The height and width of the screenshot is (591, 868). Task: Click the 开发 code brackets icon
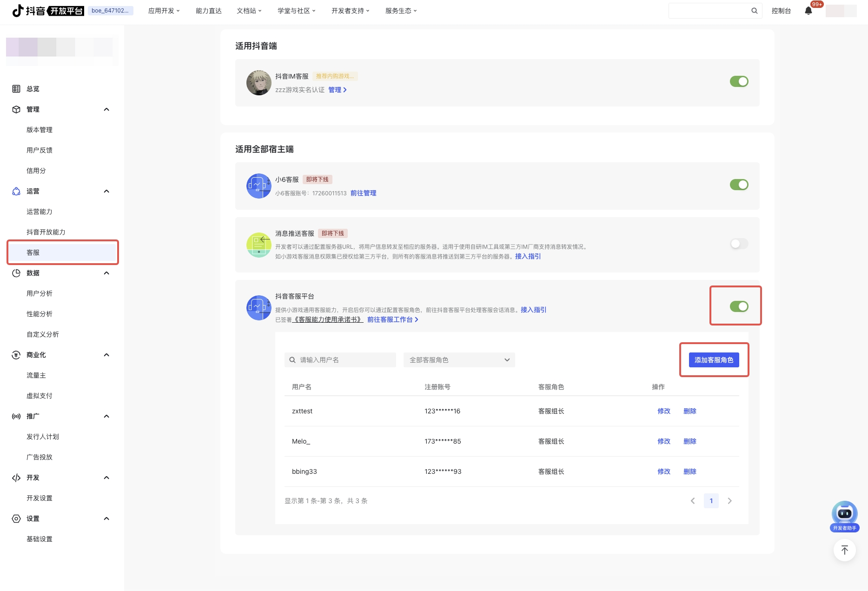[16, 478]
